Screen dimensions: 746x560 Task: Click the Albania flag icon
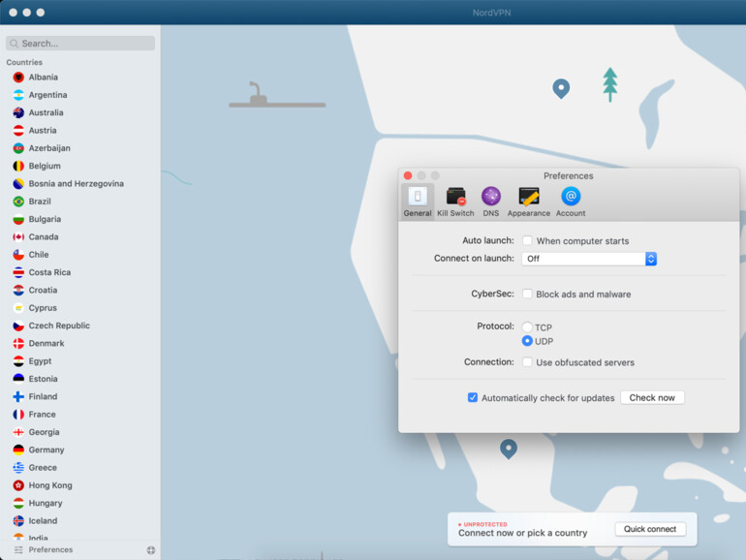(x=18, y=78)
